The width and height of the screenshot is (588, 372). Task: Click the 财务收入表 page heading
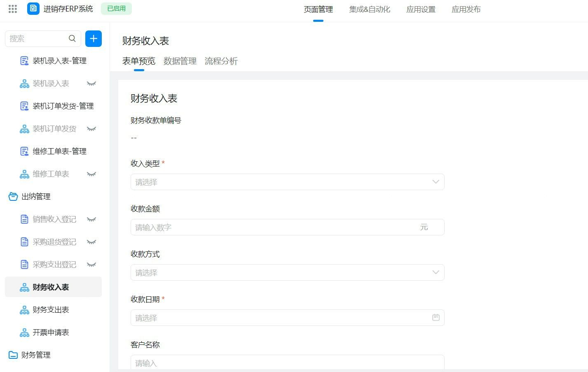(x=145, y=41)
